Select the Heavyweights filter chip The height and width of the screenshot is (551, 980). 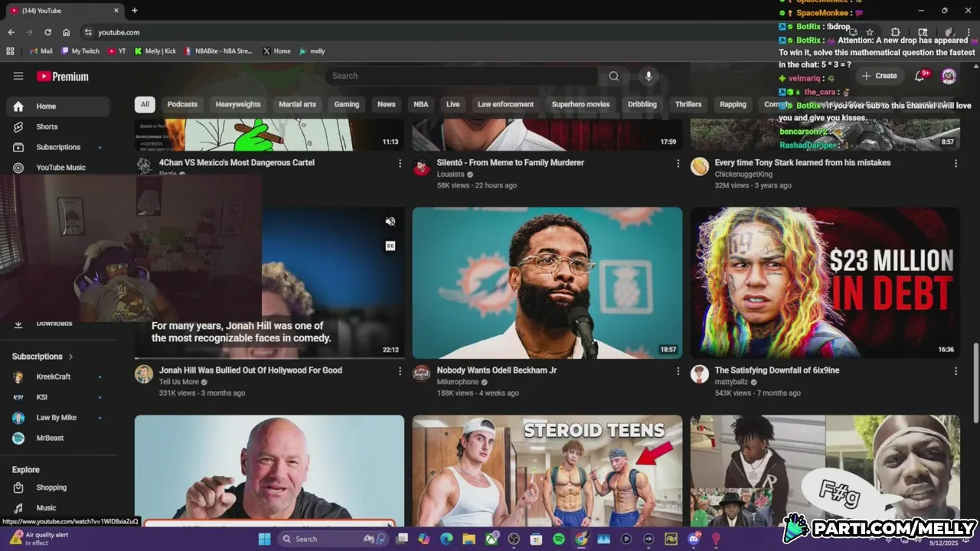point(238,104)
